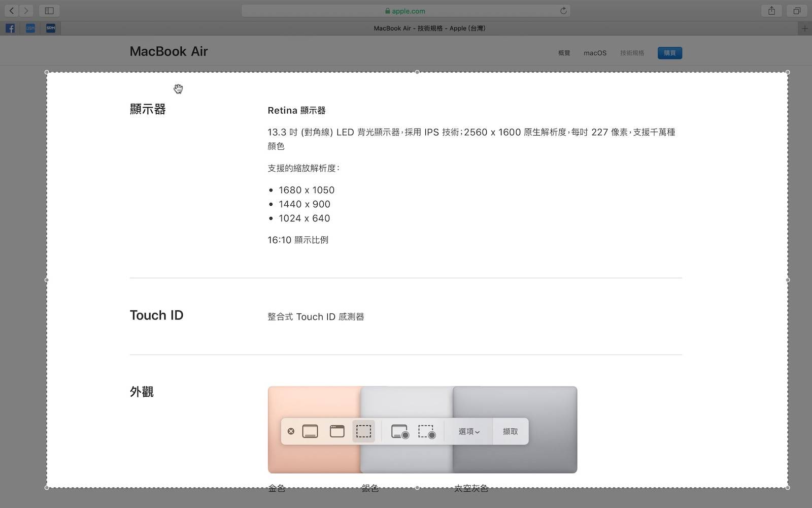This screenshot has width=812, height=508.
Task: Click the top-right selection handle
Action: [x=788, y=72]
